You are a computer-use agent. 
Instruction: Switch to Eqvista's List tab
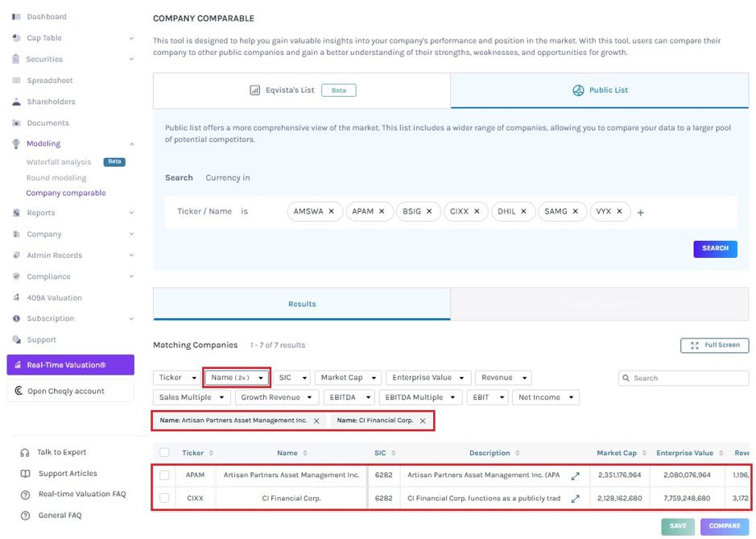[x=302, y=90]
